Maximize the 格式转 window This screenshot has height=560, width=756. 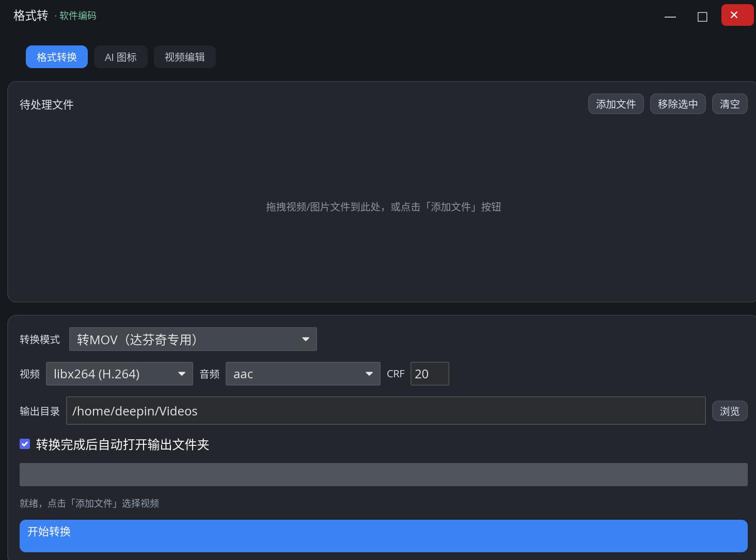point(702,17)
